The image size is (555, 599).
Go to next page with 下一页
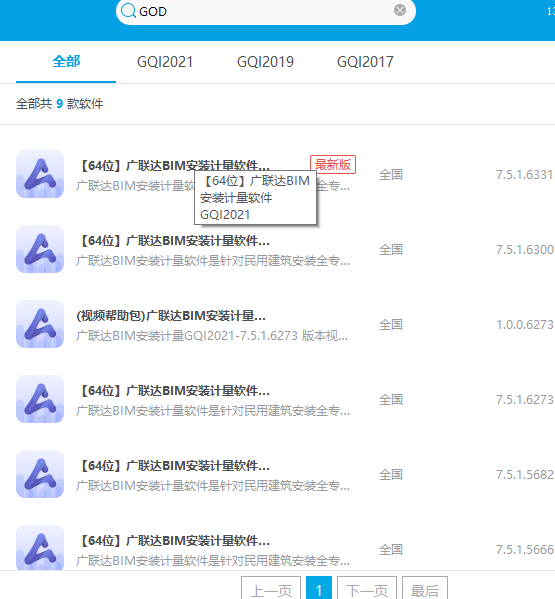pyautogui.click(x=367, y=588)
